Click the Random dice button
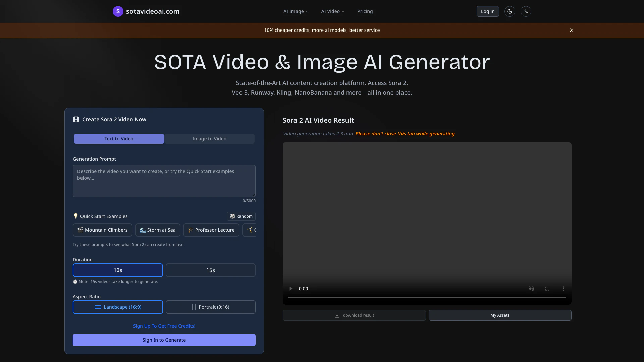The width and height of the screenshot is (644, 362). point(241,216)
